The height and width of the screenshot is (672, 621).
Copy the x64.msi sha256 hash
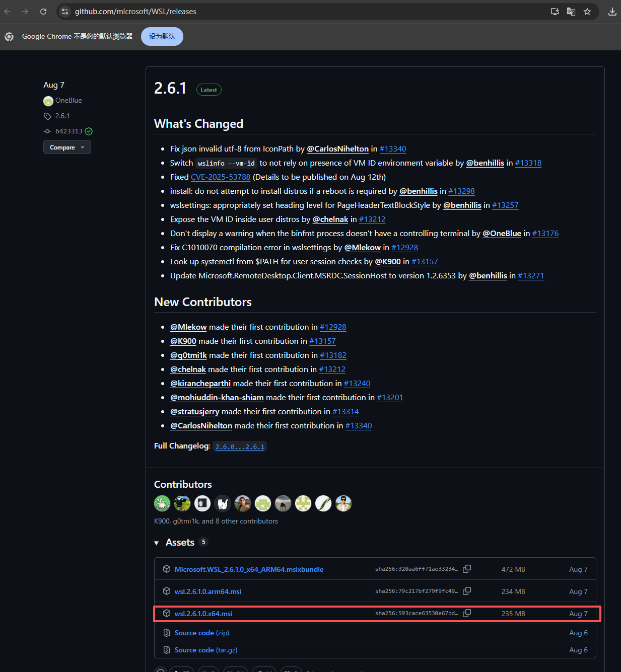coord(467,613)
